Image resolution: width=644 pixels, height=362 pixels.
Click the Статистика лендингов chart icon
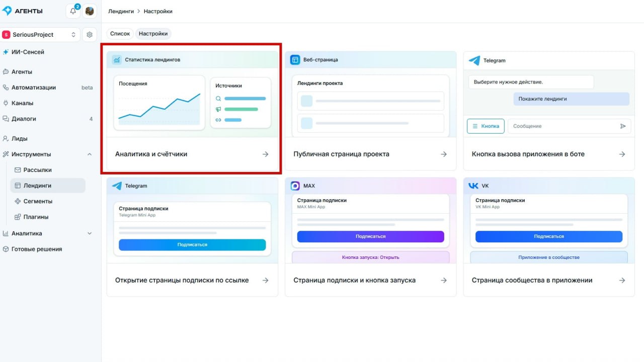[x=117, y=60]
